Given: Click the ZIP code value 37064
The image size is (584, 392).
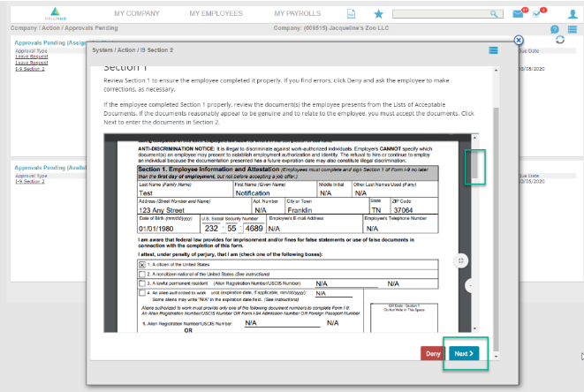Looking at the screenshot, I should (x=403, y=210).
